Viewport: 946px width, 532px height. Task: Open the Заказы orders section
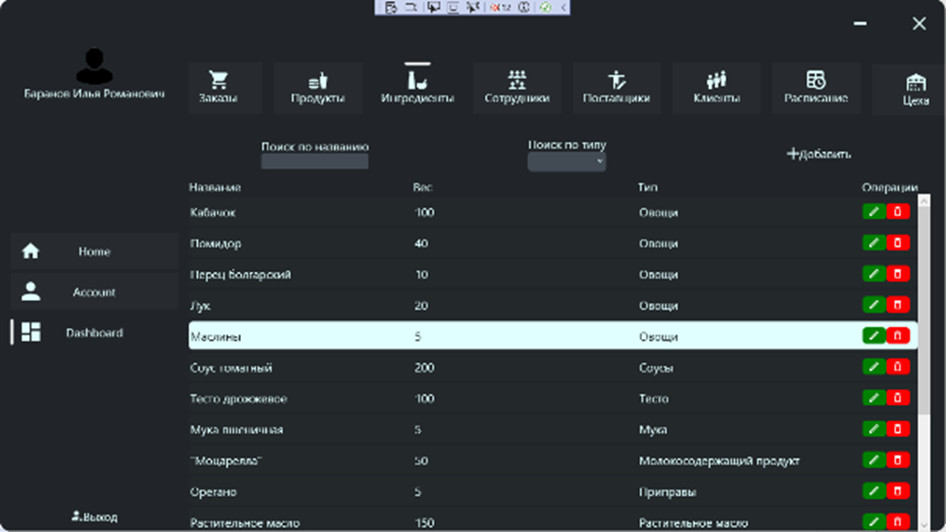click(x=225, y=88)
